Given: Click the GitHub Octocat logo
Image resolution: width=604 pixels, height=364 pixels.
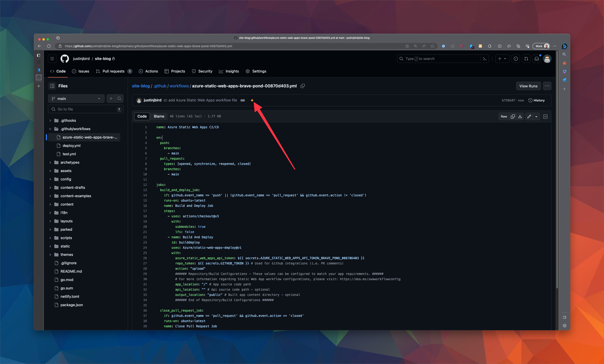Looking at the screenshot, I should pos(65,59).
